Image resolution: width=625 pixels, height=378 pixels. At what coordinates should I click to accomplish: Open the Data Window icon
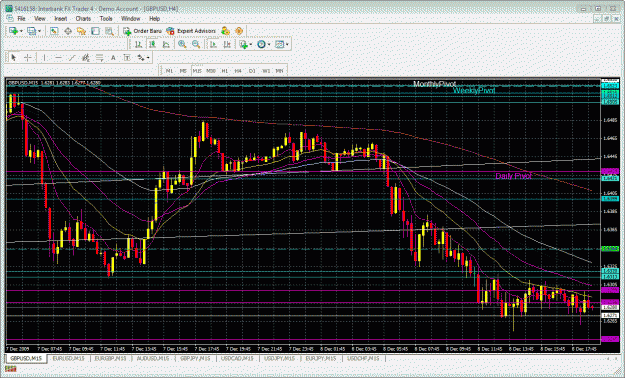[68, 31]
